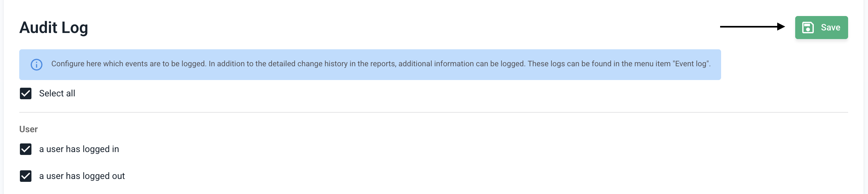868x194 pixels.
Task: Click the tail of the black arrow
Action: point(723,27)
